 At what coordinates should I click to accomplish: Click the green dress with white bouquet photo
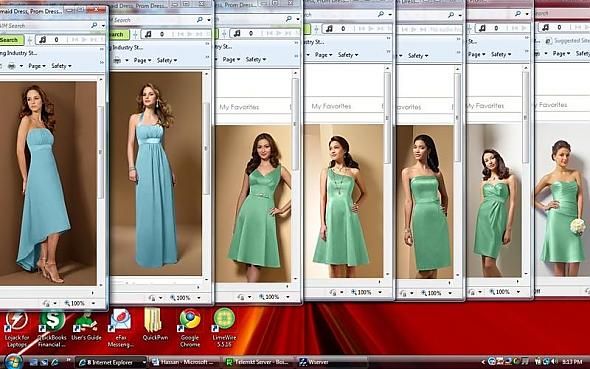click(x=562, y=199)
